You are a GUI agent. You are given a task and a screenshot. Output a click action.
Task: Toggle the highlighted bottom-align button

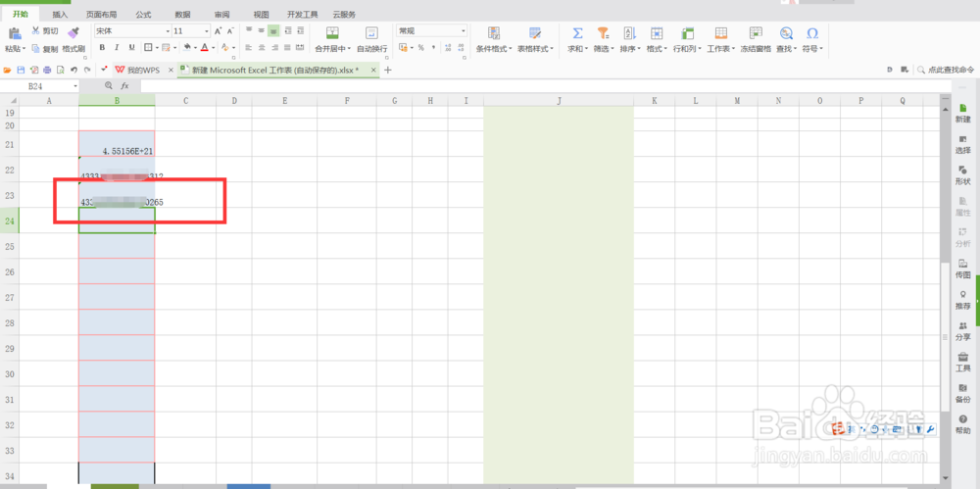tap(273, 30)
